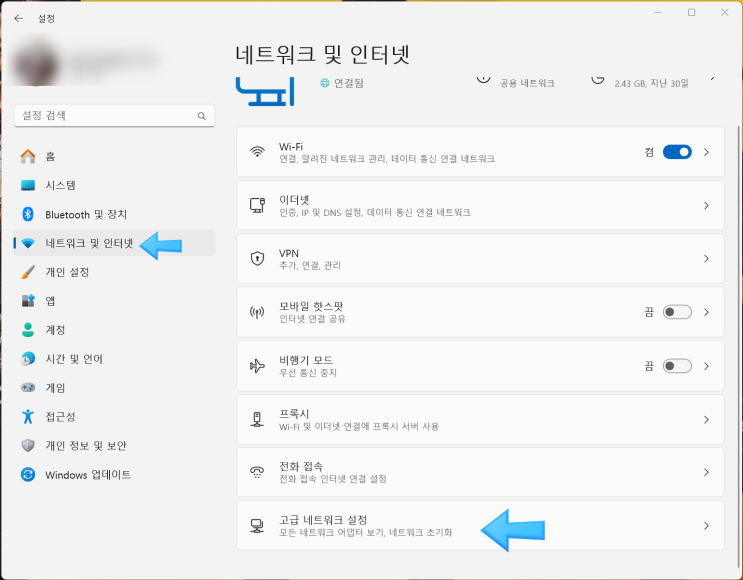
Task: Click the Wi-Fi signal icon in Wi-Fi row
Action: coord(257,152)
